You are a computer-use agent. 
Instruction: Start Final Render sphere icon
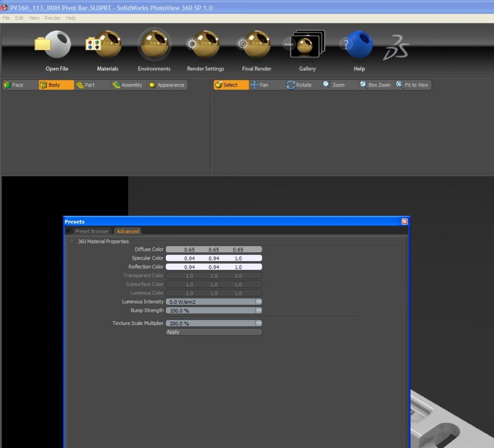pos(254,44)
